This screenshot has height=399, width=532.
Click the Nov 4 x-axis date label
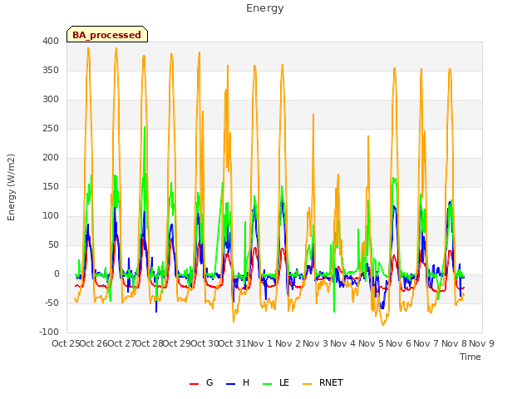pyautogui.click(x=343, y=343)
